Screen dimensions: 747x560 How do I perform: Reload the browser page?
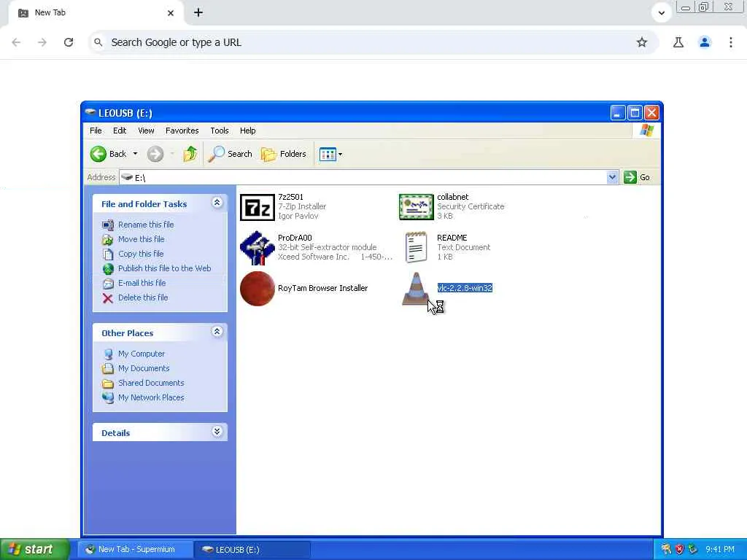tap(69, 42)
